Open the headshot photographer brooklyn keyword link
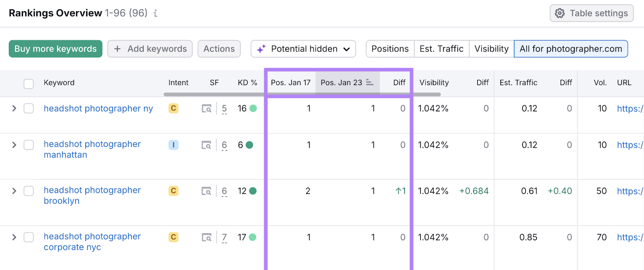This screenshot has width=644, height=270. pyautogui.click(x=92, y=195)
